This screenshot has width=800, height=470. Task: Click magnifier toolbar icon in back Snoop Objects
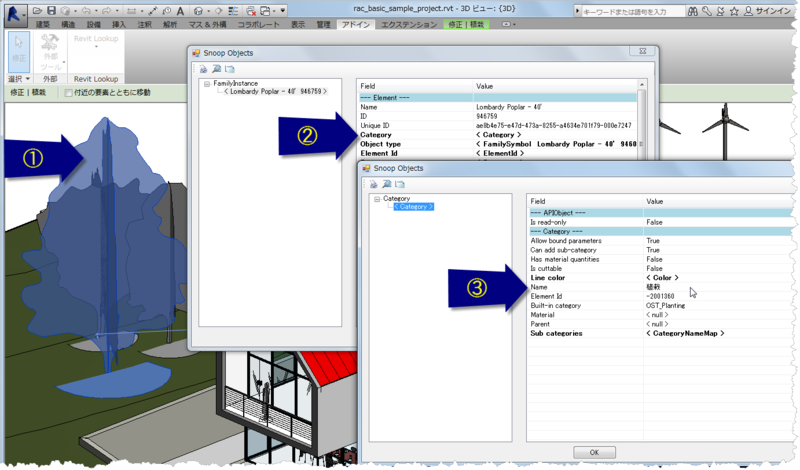[x=216, y=69]
